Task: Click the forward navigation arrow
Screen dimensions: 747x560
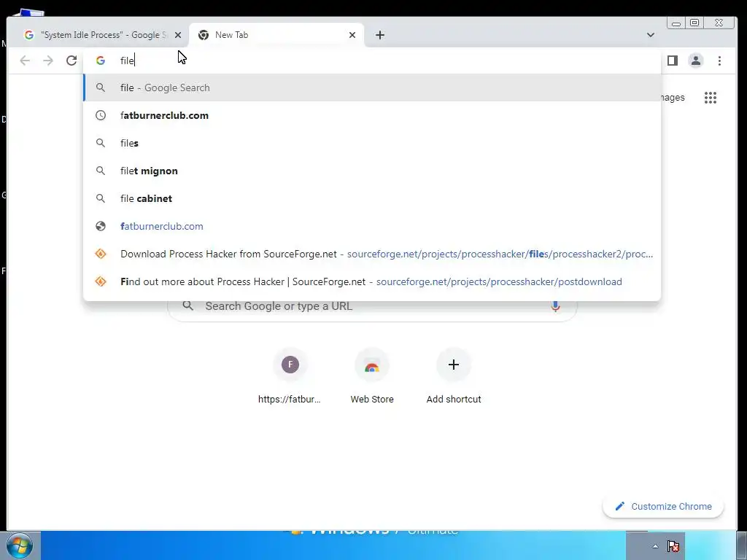Action: pos(48,61)
